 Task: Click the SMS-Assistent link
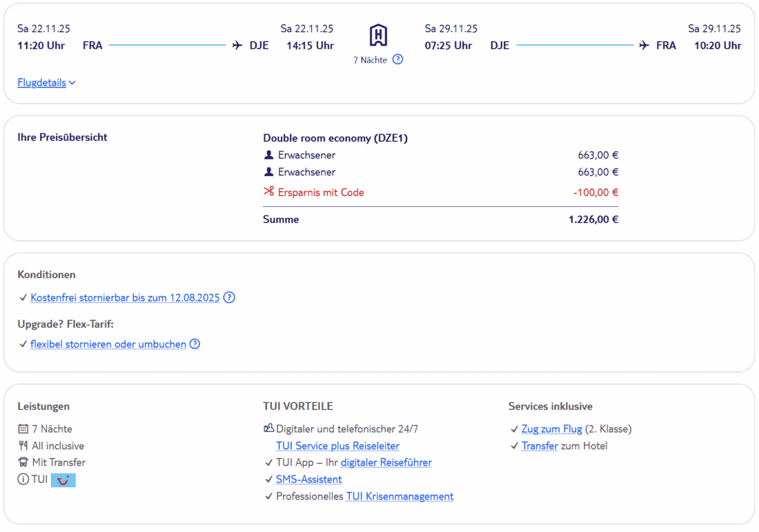[x=308, y=480]
